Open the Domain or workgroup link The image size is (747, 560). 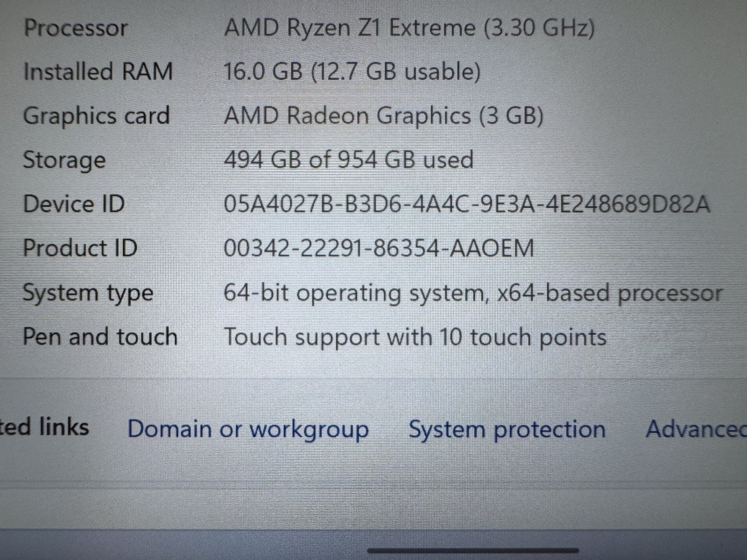pos(248,429)
